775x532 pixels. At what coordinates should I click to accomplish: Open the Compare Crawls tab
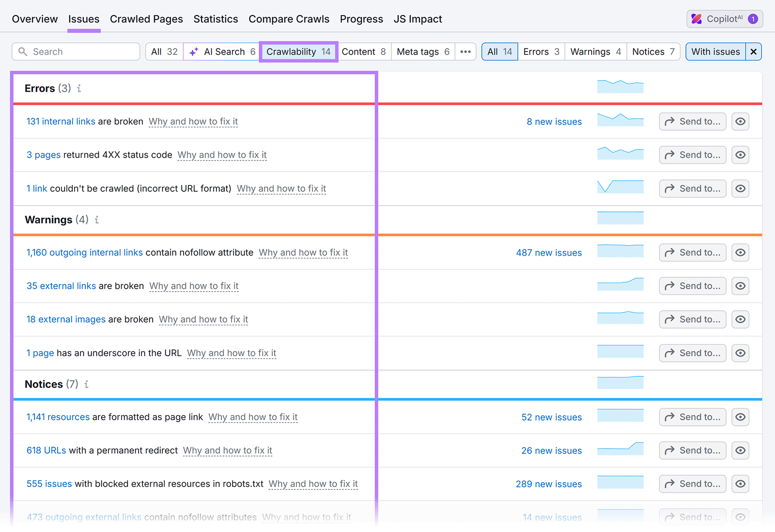click(x=289, y=19)
